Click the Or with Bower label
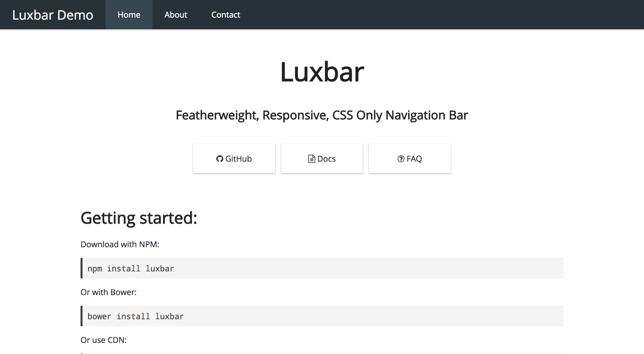This screenshot has width=644, height=354. pyautogui.click(x=109, y=292)
